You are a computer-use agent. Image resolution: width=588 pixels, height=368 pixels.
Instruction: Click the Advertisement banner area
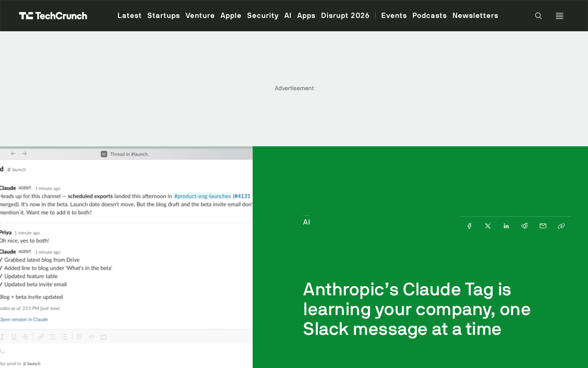coord(294,88)
